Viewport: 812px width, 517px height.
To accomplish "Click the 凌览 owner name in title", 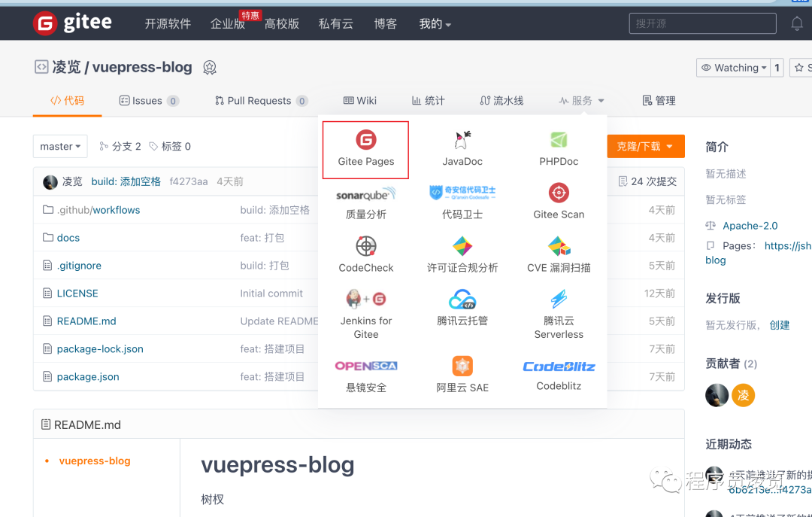I will [66, 68].
